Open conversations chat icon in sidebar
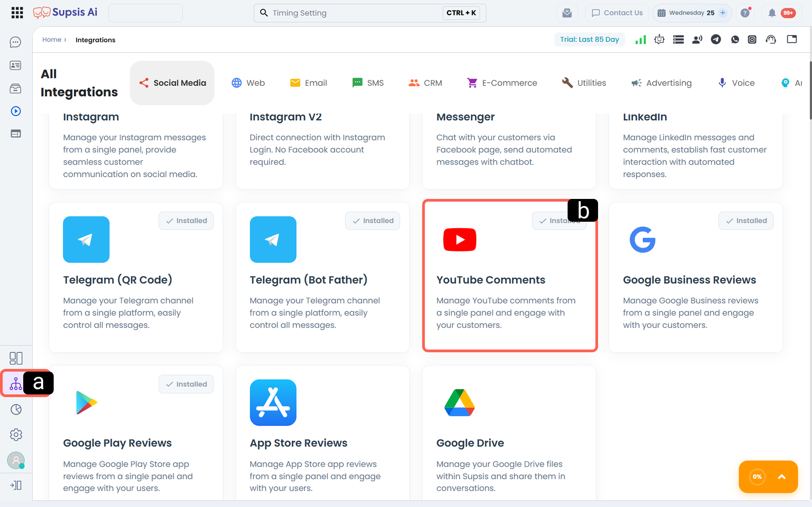 click(16, 42)
